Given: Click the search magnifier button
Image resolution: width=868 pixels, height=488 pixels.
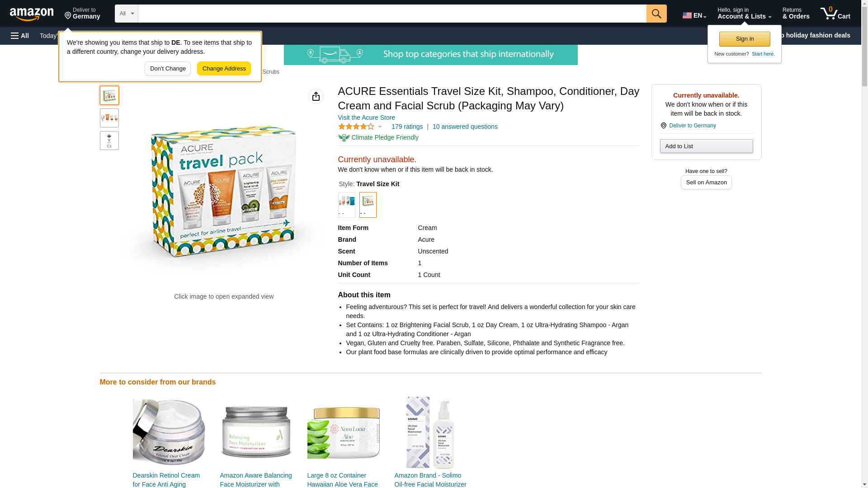Looking at the screenshot, I should 656,14.
